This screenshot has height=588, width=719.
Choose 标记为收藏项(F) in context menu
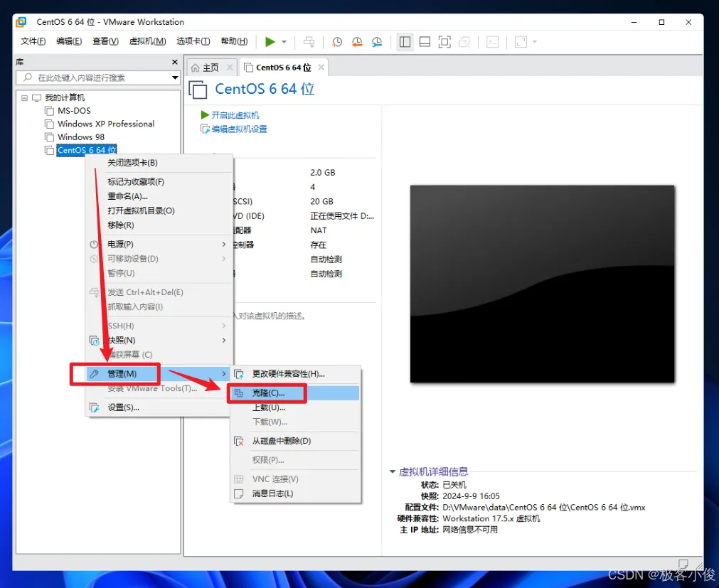(159, 181)
